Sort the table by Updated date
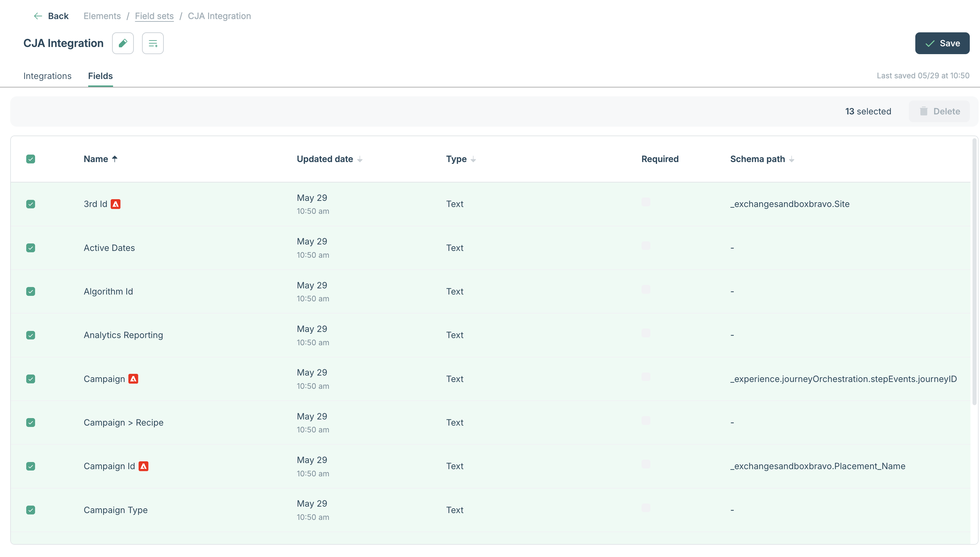Screen dimensions: 980x557 coord(360,159)
